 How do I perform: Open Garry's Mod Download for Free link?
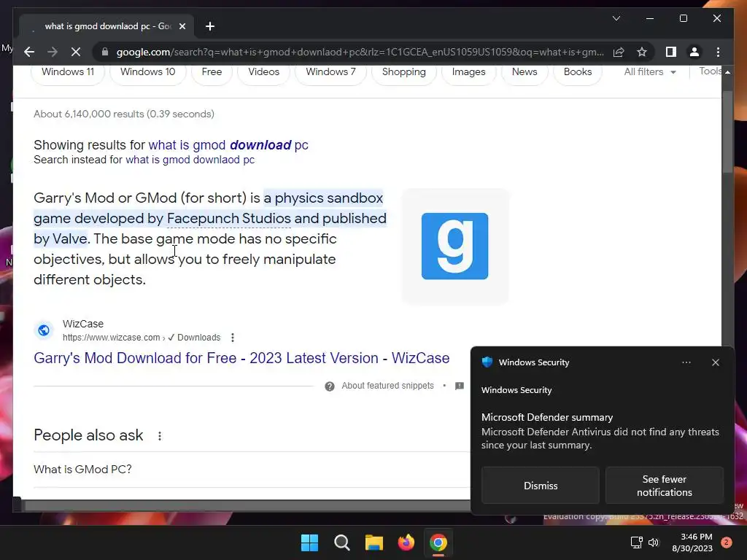point(241,358)
